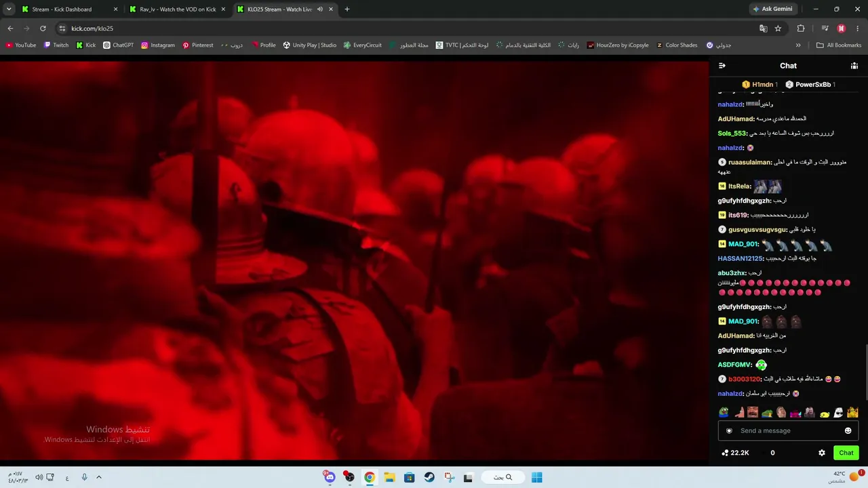Open File Explorer from the taskbar

tap(389, 477)
